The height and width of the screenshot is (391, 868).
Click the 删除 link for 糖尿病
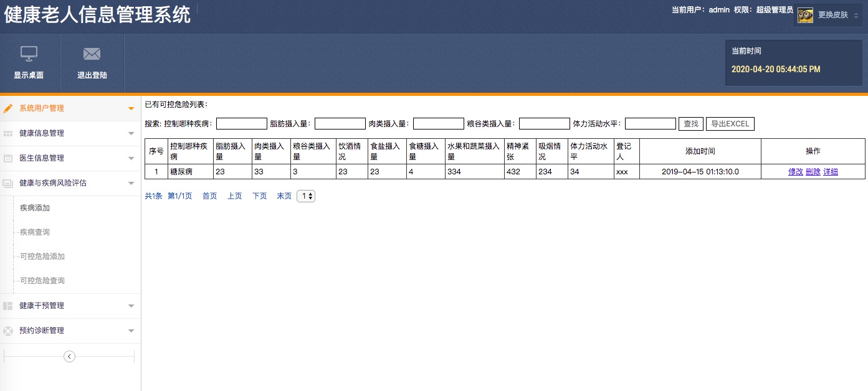(813, 172)
